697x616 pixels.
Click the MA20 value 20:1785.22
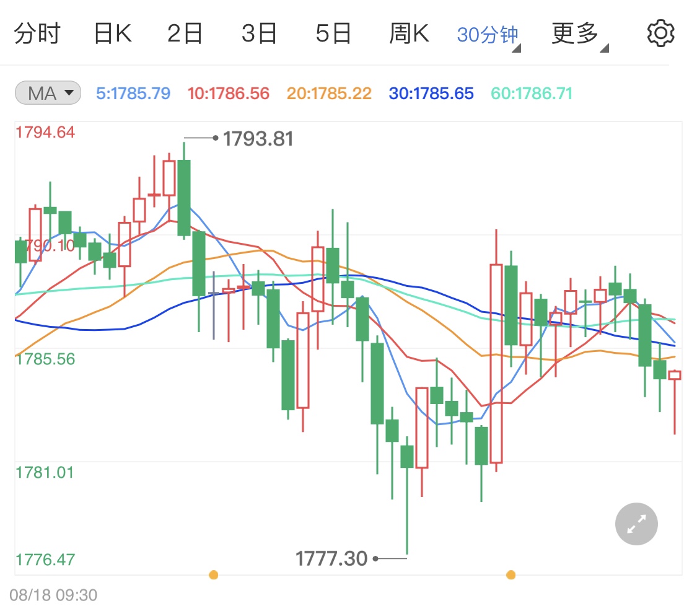click(x=329, y=94)
